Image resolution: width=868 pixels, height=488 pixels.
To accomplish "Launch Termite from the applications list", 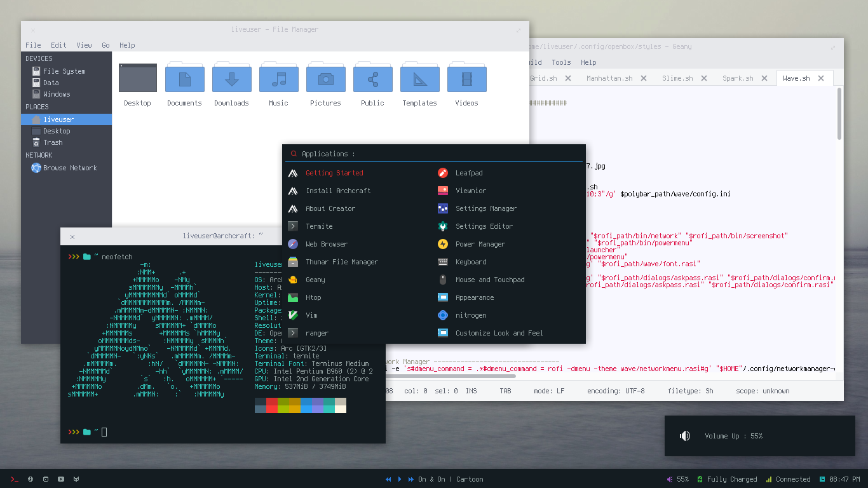I will [358, 226].
